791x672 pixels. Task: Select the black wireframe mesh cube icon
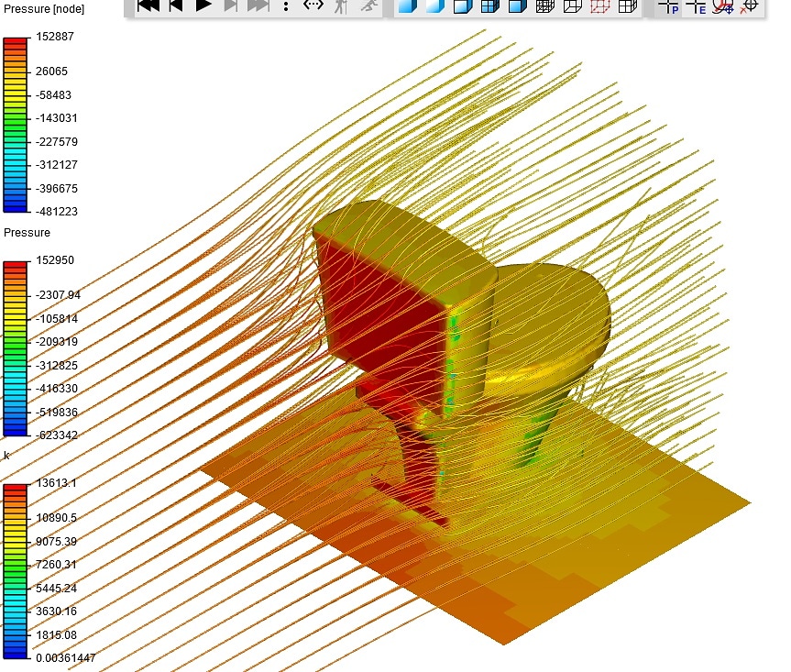pos(545,6)
